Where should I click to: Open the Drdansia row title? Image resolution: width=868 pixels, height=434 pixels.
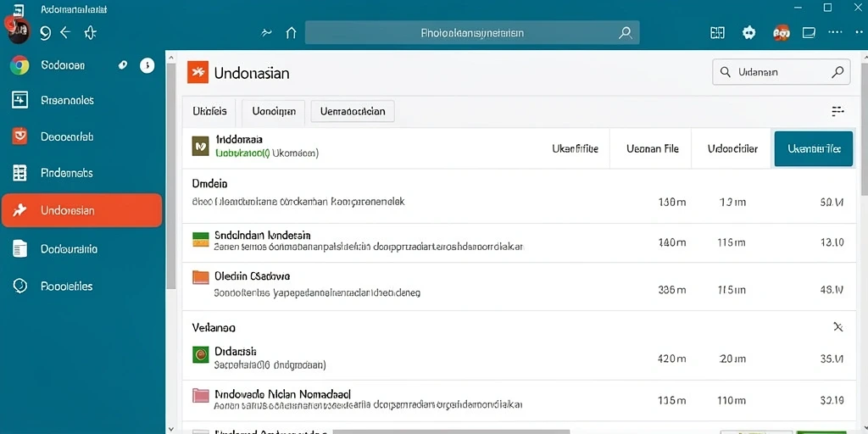point(236,351)
